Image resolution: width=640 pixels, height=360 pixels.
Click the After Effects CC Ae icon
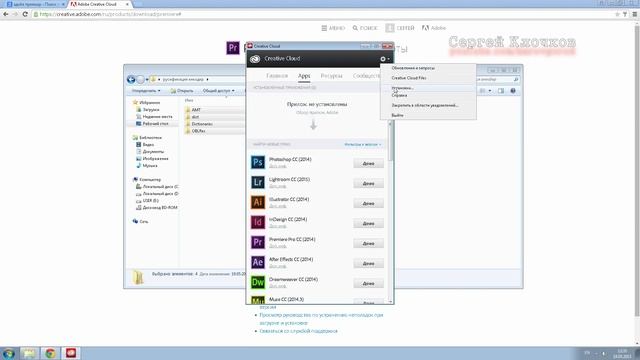click(x=258, y=262)
